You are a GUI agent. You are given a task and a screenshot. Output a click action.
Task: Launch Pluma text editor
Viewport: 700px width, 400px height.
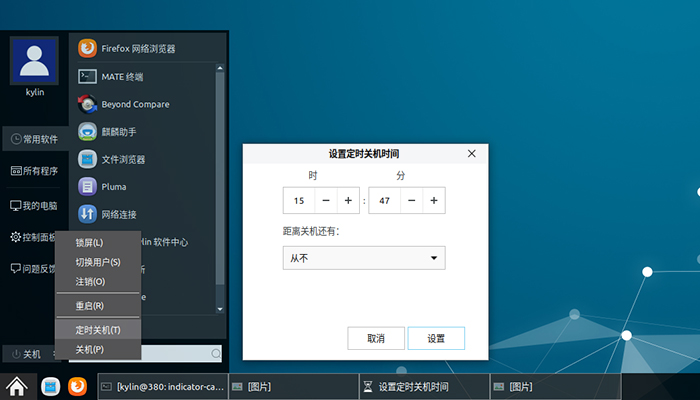click(x=113, y=186)
